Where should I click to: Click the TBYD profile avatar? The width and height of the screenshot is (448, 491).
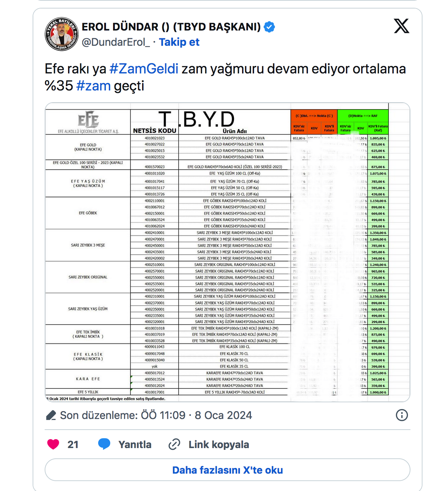pyautogui.click(x=62, y=34)
